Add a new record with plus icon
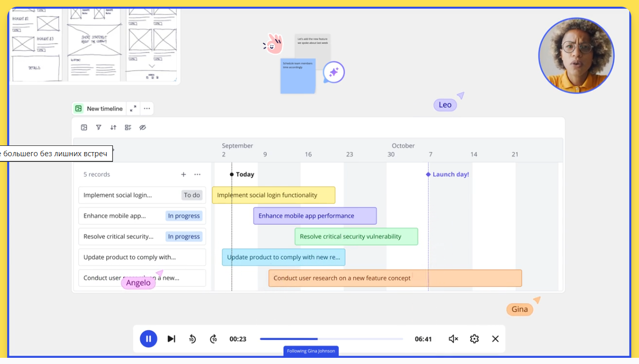 [183, 174]
